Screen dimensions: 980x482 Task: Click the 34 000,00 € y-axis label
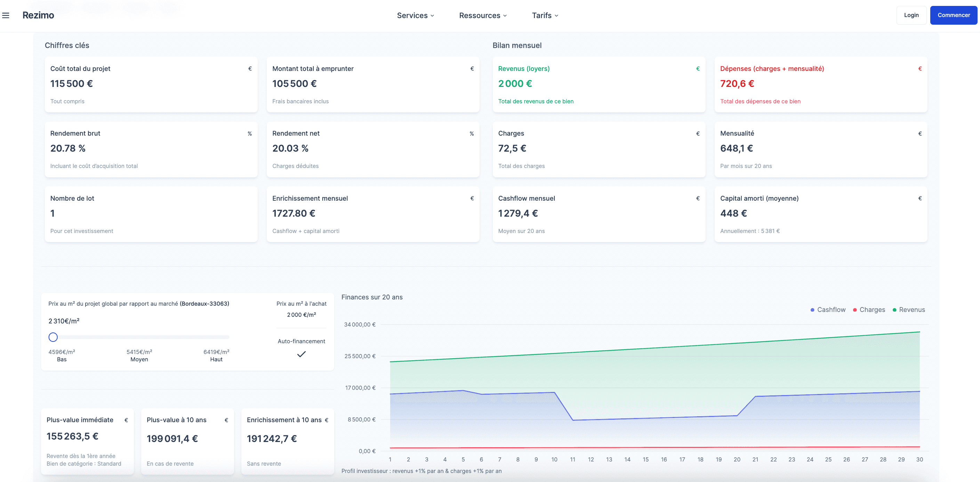360,324
